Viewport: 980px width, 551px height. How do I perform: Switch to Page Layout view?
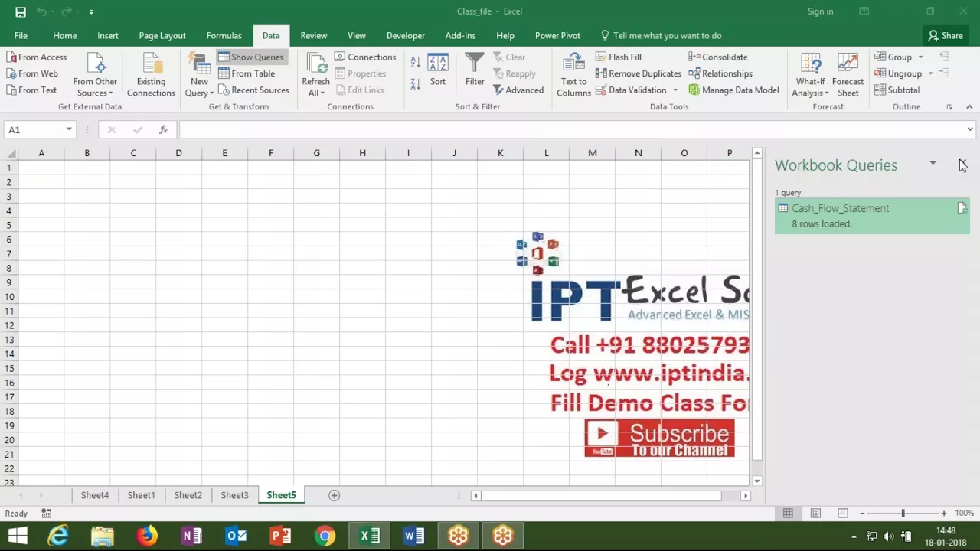tap(815, 513)
